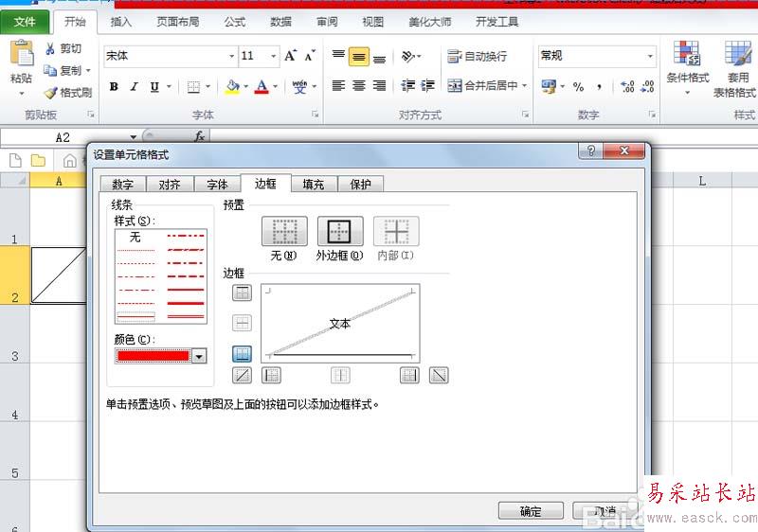Toggle right border button in dialog

tap(409, 375)
